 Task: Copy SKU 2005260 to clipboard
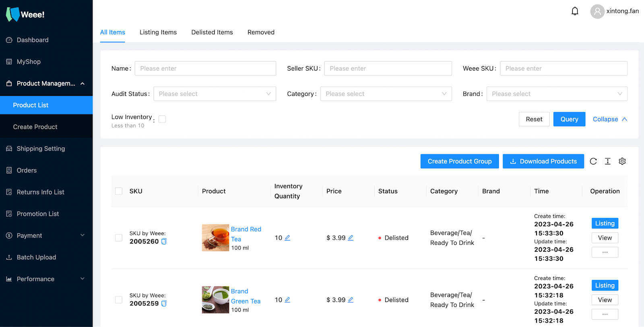pyautogui.click(x=164, y=242)
